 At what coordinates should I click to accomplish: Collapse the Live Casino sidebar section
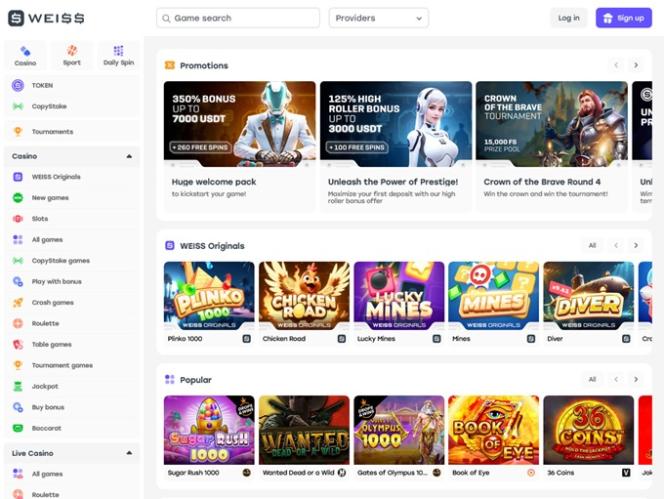coord(129,453)
